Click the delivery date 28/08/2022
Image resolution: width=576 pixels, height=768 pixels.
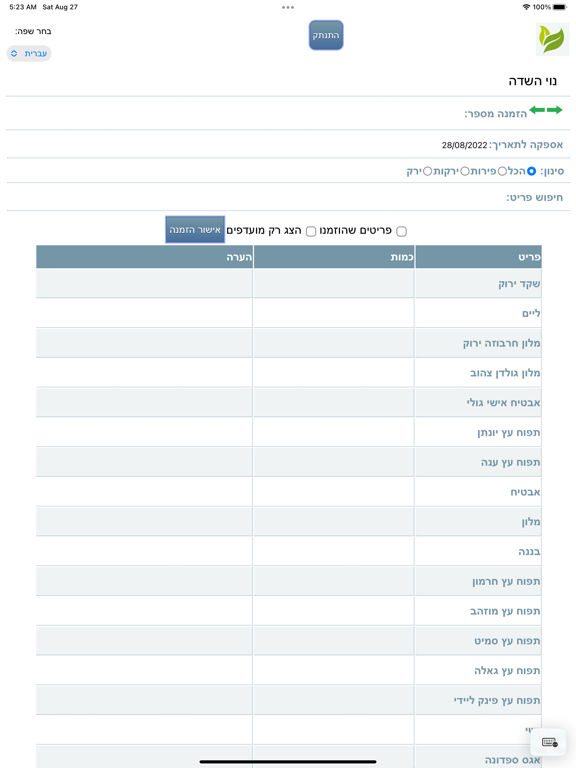click(464, 145)
